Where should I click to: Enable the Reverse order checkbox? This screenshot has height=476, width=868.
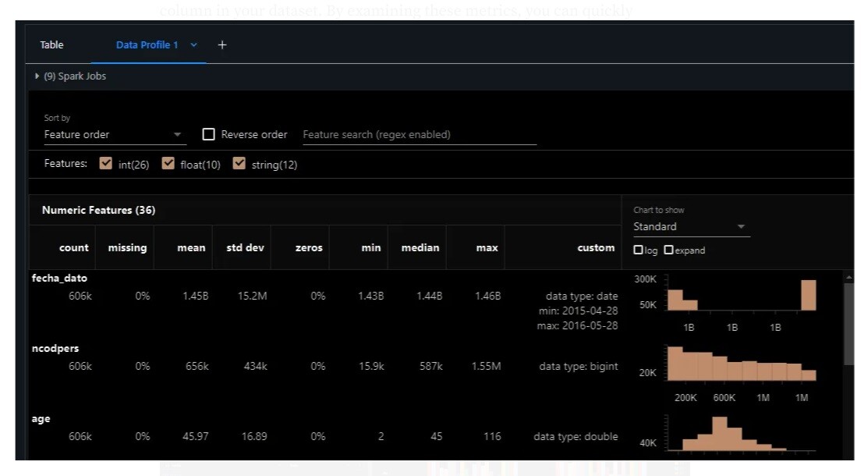[x=208, y=133]
